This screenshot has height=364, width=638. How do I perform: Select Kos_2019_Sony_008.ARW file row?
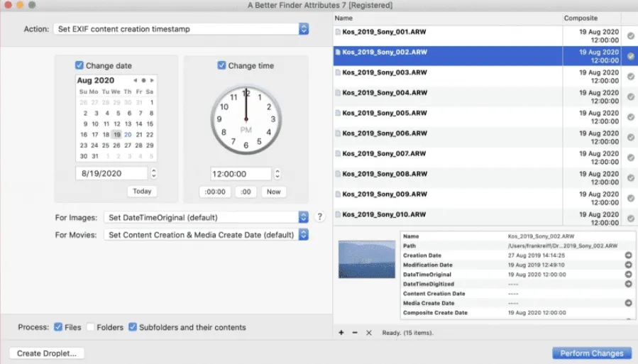tap(485, 177)
